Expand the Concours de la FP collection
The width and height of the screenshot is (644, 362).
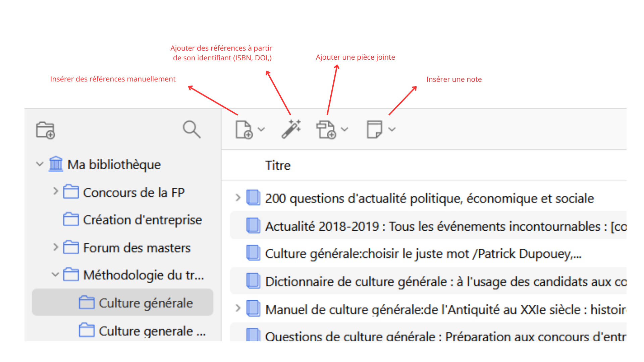pyautogui.click(x=56, y=191)
